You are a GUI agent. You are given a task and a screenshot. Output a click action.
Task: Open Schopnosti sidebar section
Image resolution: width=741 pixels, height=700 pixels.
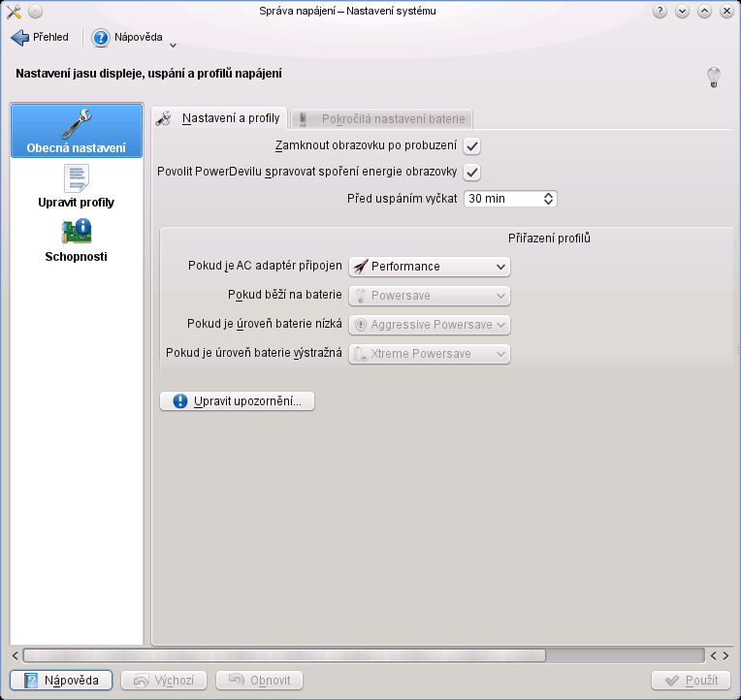click(76, 240)
